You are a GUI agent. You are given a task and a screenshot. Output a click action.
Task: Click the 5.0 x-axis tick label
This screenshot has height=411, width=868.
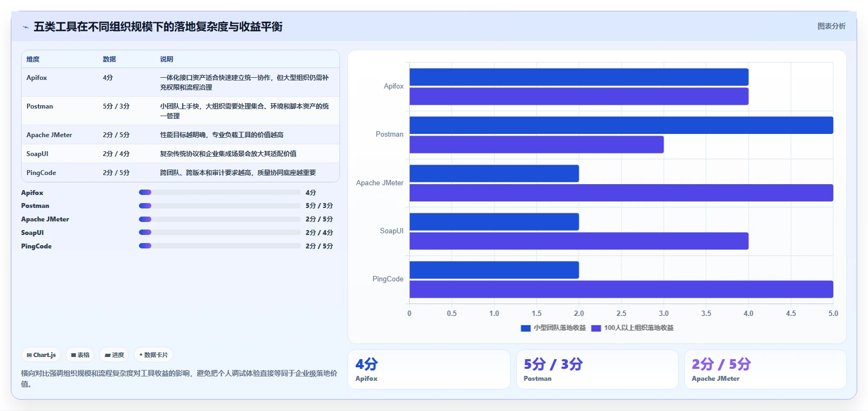(x=833, y=313)
